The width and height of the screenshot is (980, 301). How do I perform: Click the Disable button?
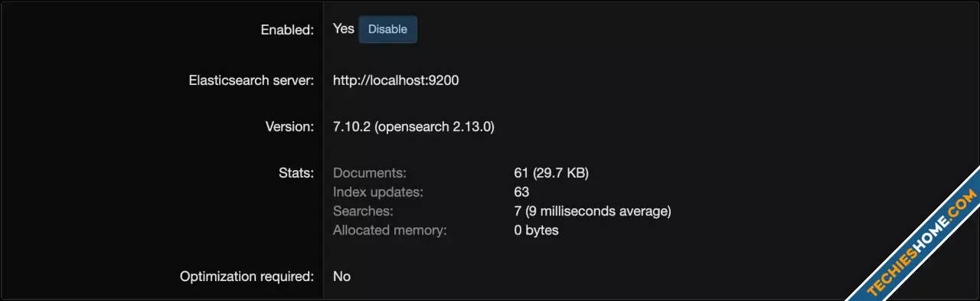tap(387, 29)
